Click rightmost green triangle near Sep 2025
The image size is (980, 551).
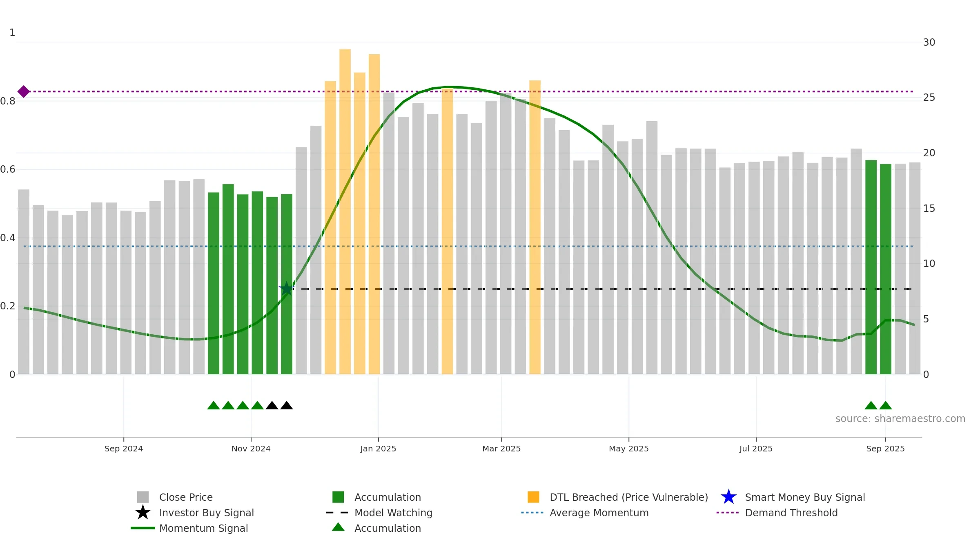[x=886, y=405]
